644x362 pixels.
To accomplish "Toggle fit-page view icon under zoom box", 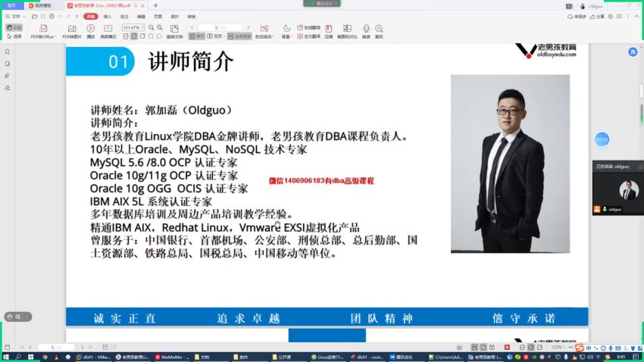I will tap(134, 36).
